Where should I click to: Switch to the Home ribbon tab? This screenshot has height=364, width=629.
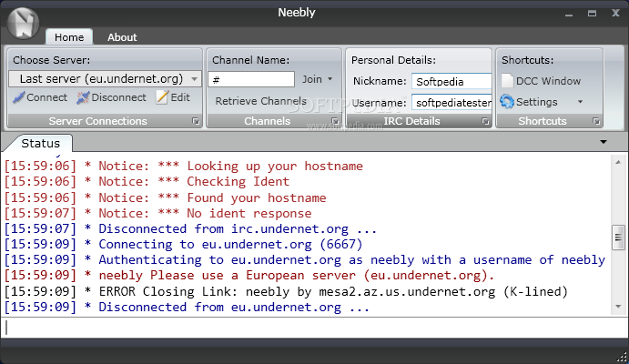[69, 37]
